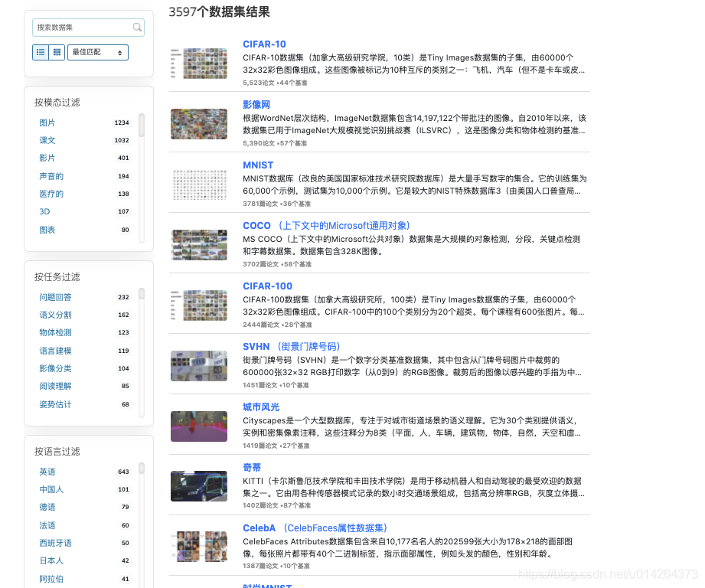
Task: Open the 城市风光 dataset title
Action: pos(261,407)
